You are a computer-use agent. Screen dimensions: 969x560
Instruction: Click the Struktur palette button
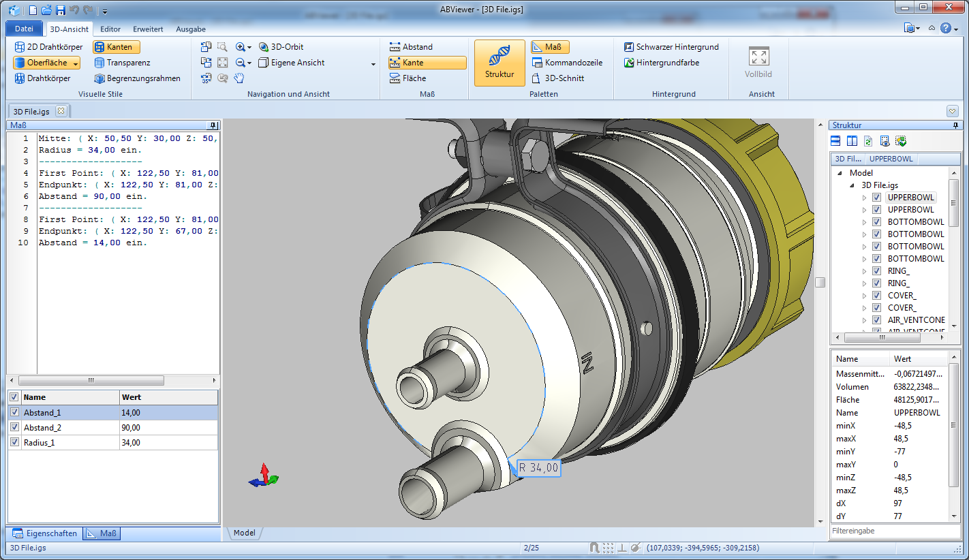[x=499, y=63]
